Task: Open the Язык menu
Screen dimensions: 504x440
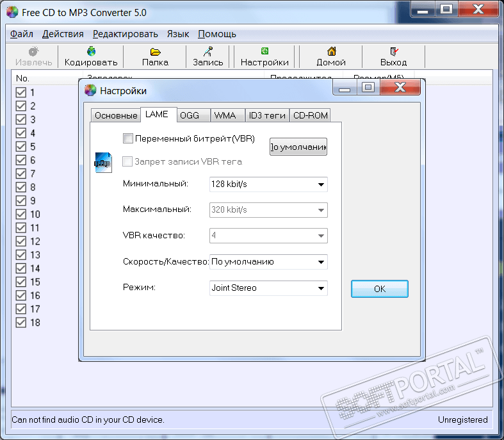Action: pyautogui.click(x=178, y=34)
